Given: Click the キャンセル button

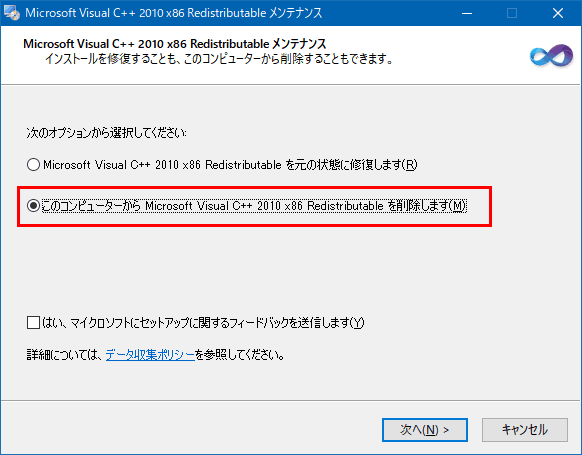Looking at the screenshot, I should tap(525, 430).
